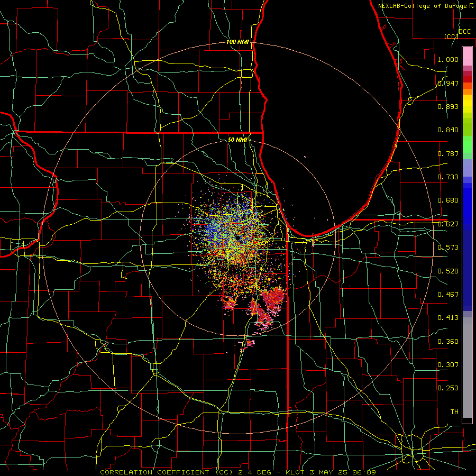The height and width of the screenshot is (476, 476).
Task: Select the 0.680 scale value
Action: (448, 200)
